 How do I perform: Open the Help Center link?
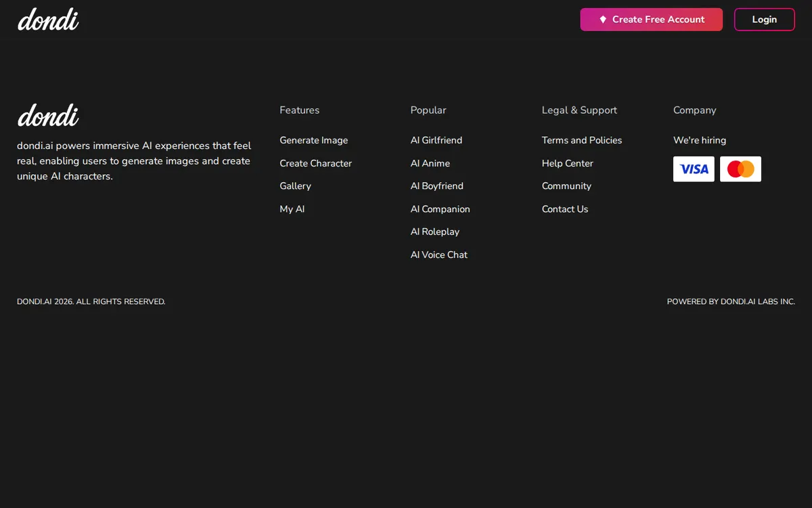click(568, 163)
